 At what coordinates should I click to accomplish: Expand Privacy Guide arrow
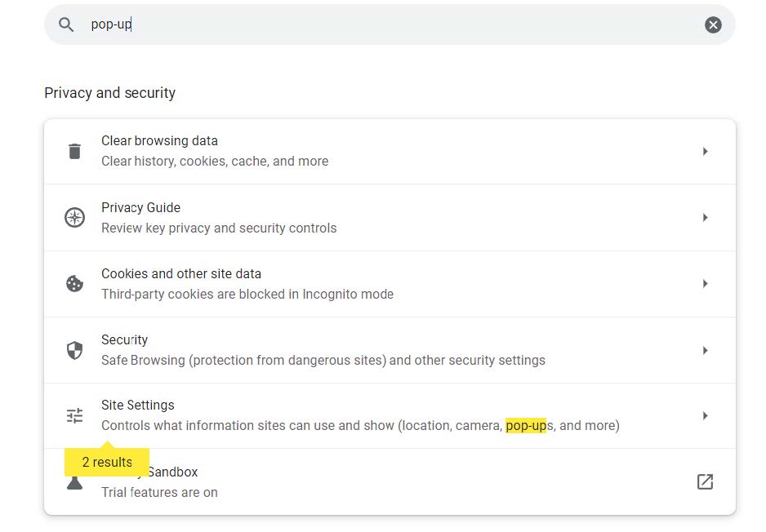(705, 217)
